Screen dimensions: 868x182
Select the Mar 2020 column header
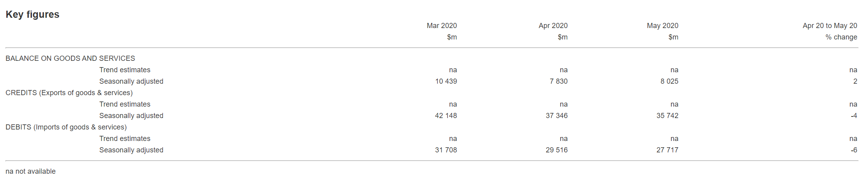point(441,26)
